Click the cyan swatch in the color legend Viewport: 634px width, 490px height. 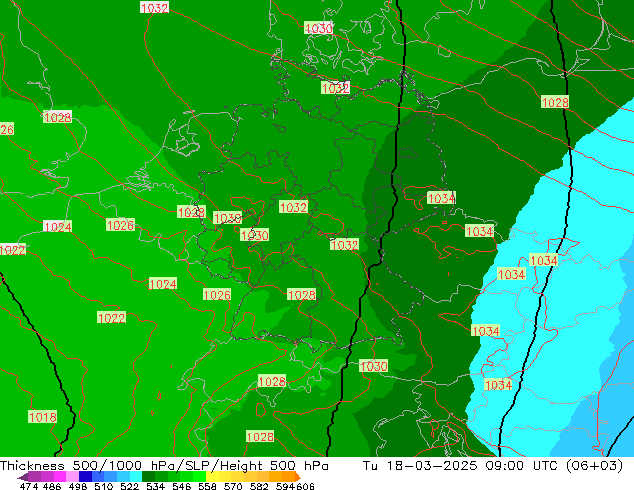pyautogui.click(x=136, y=477)
